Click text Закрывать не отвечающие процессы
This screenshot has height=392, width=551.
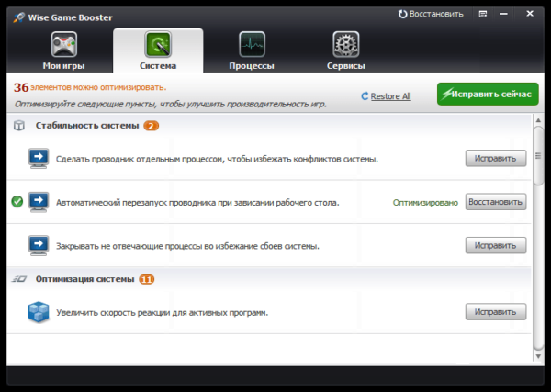click(187, 246)
